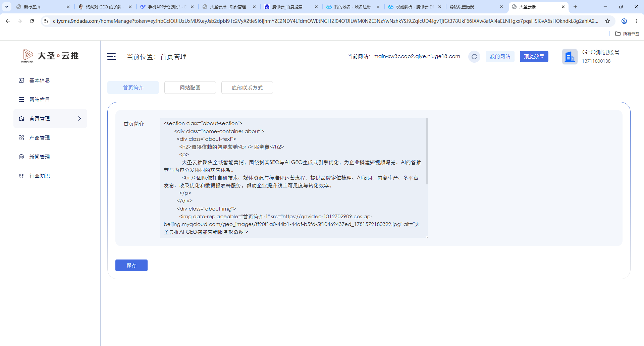This screenshot has width=644, height=346.
Task: Click the browser address bar URL
Action: 325,21
